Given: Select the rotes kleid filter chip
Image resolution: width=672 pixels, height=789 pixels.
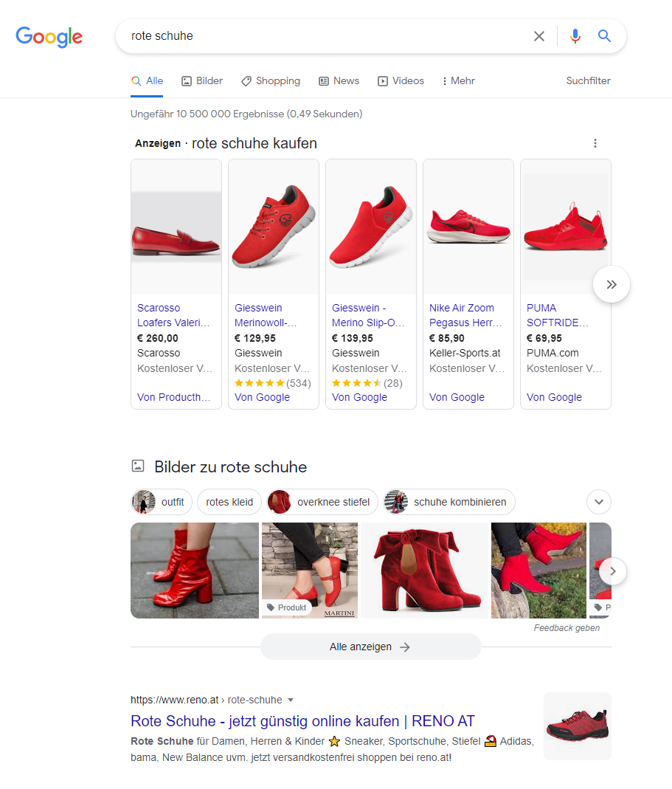Looking at the screenshot, I should tap(229, 502).
